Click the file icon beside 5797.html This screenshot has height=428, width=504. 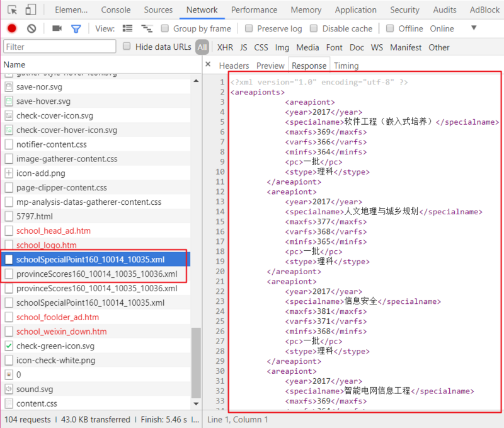[9, 216]
